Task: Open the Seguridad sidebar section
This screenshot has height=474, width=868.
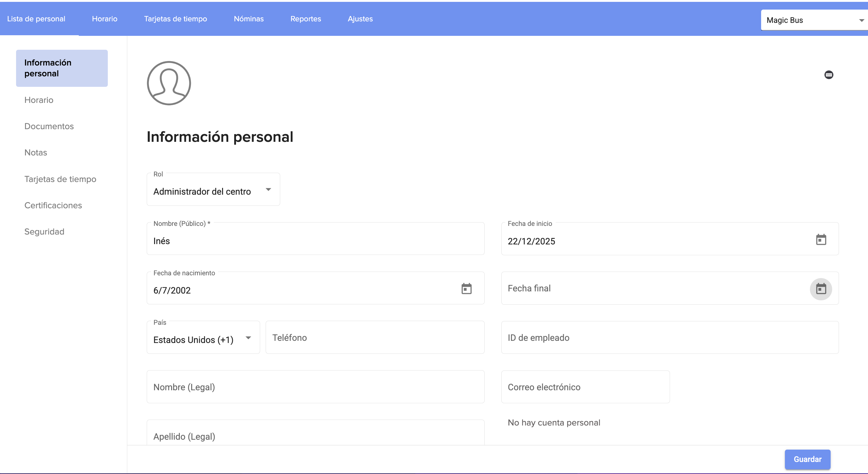Action: (44, 232)
